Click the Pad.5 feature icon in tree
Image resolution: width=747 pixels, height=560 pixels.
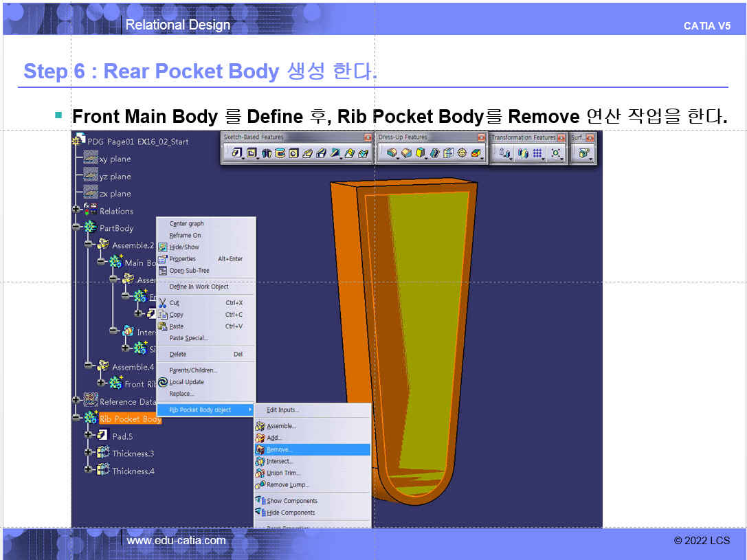(x=103, y=435)
